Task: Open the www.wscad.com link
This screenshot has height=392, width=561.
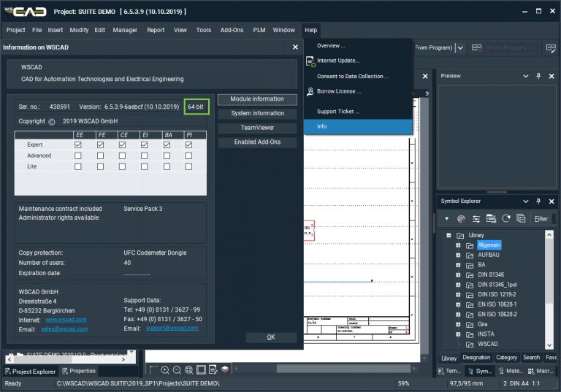Action: 66,319
